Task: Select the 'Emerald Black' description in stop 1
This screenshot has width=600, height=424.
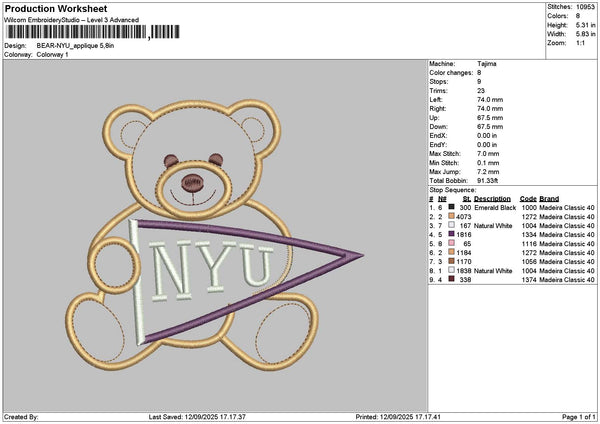Action: point(495,207)
